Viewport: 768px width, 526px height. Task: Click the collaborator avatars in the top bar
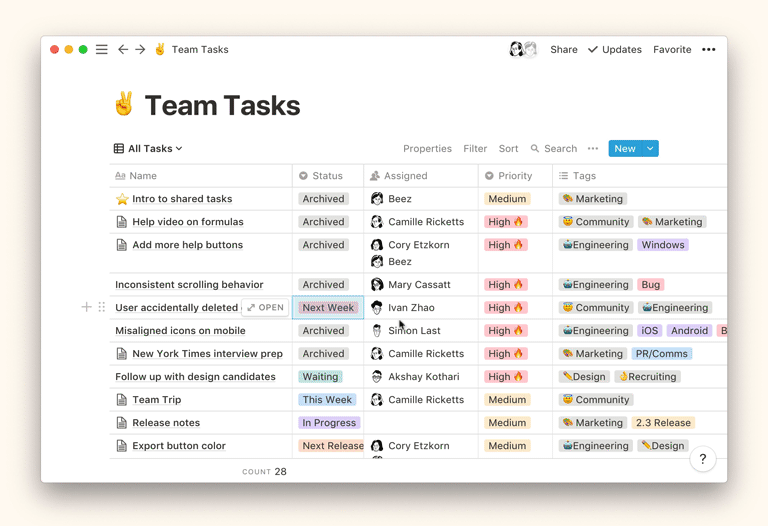pos(523,49)
